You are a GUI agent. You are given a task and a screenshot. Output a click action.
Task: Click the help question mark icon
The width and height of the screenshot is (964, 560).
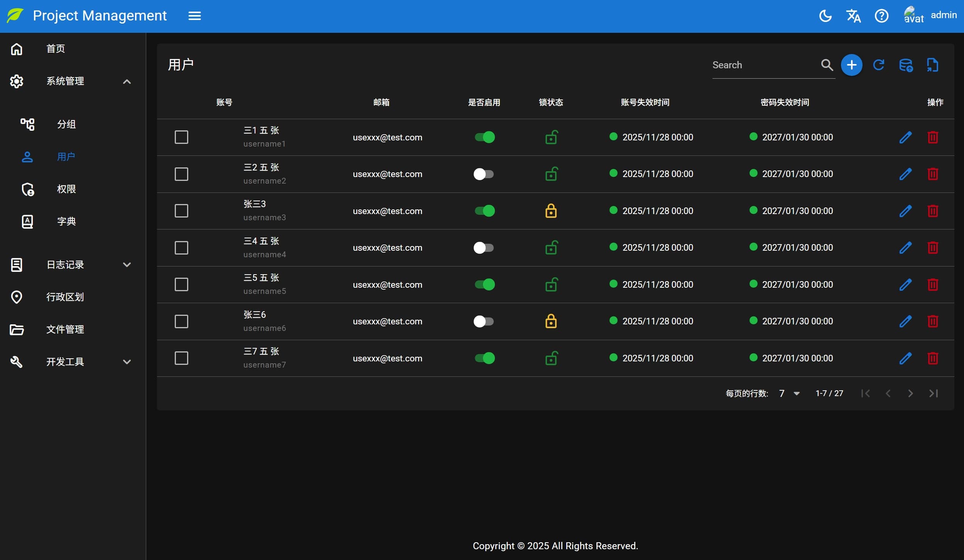(x=881, y=16)
